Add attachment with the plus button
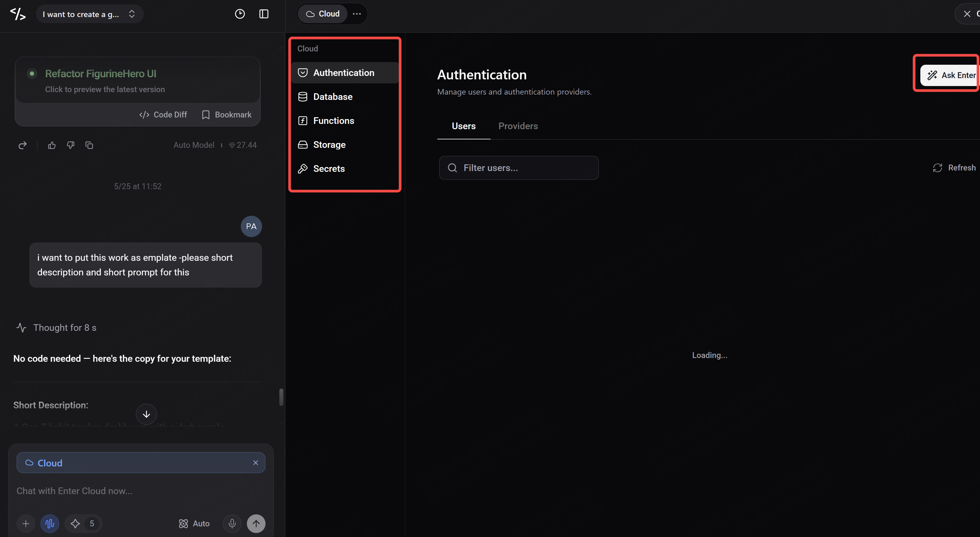 [26, 524]
